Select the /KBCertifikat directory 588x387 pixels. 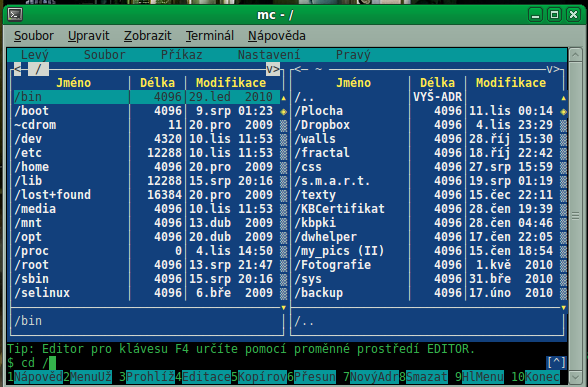pos(427,209)
